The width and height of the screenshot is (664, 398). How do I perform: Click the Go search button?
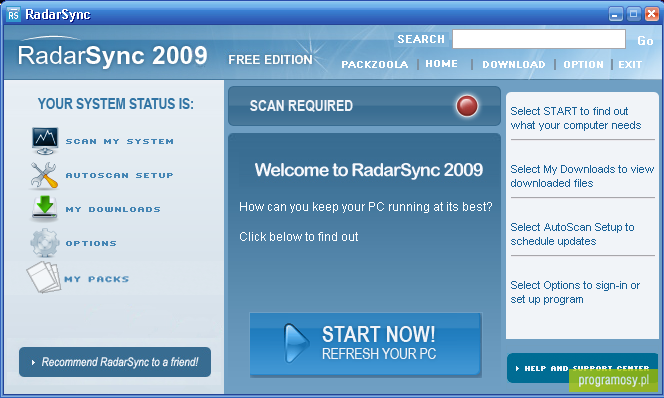pyautogui.click(x=645, y=41)
